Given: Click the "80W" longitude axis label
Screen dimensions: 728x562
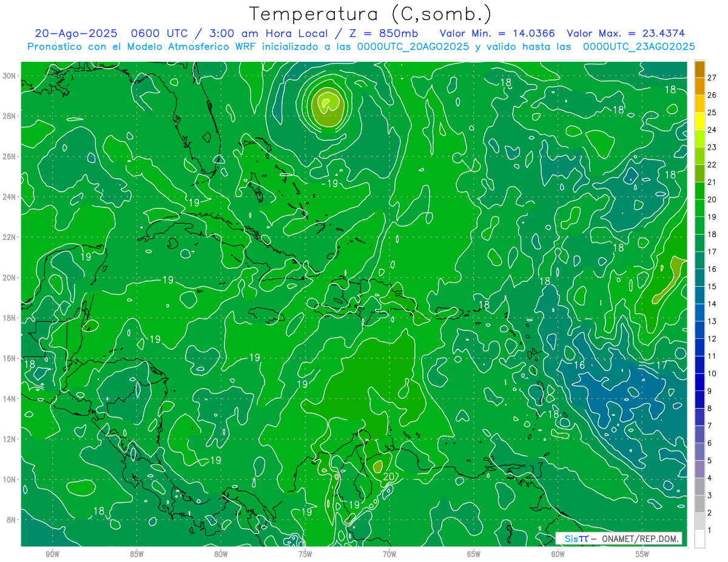Looking at the screenshot, I should (221, 554).
